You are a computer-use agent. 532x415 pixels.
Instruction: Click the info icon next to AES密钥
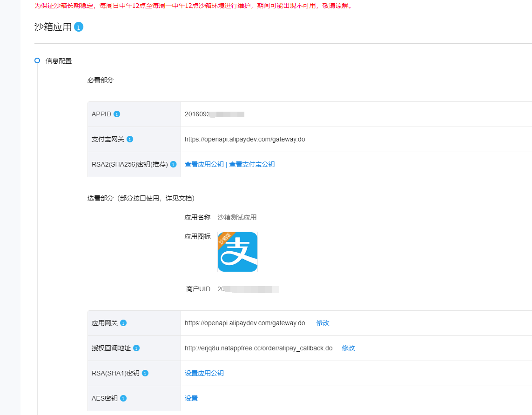(x=123, y=398)
